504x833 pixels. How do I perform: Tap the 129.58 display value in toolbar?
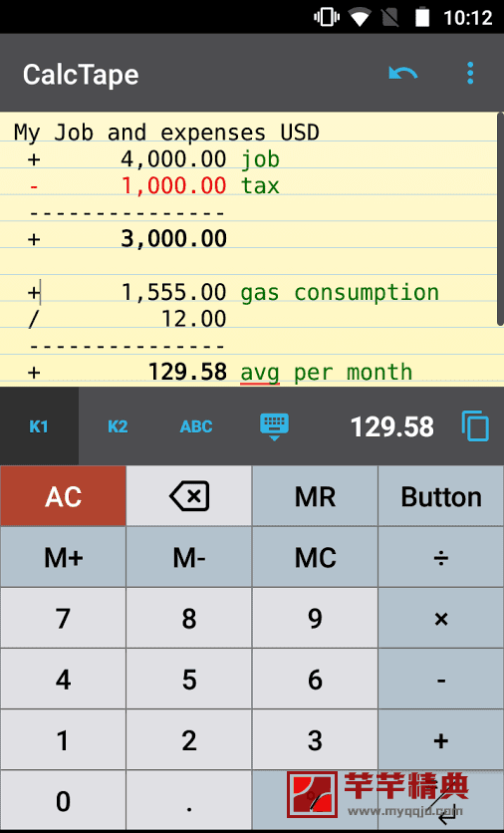391,426
